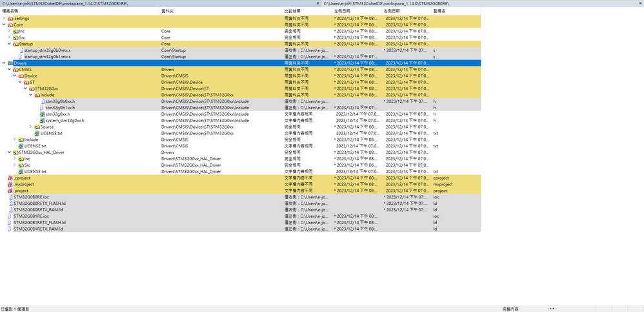Sort by the 副檔名 column header

[x=456, y=11]
